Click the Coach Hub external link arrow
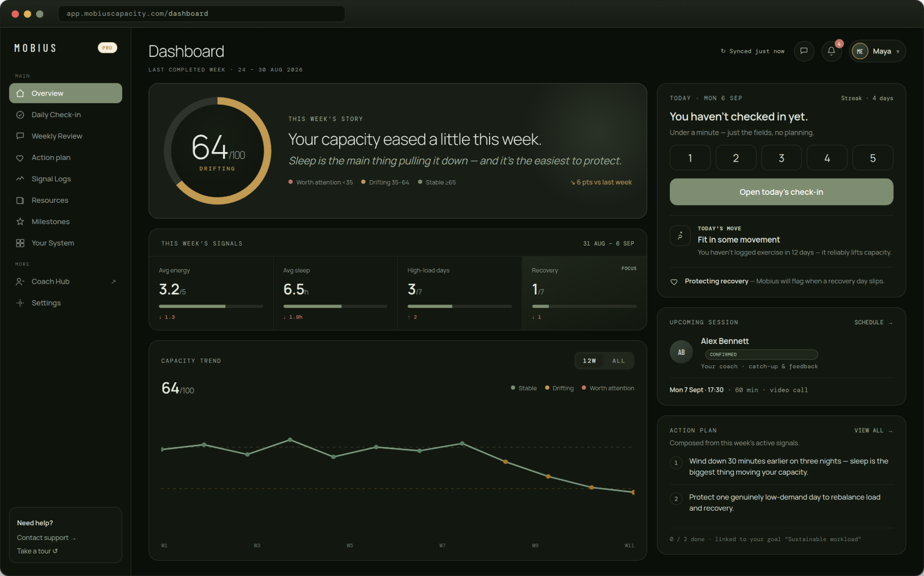Viewport: 924px width, 576px height. coord(113,282)
